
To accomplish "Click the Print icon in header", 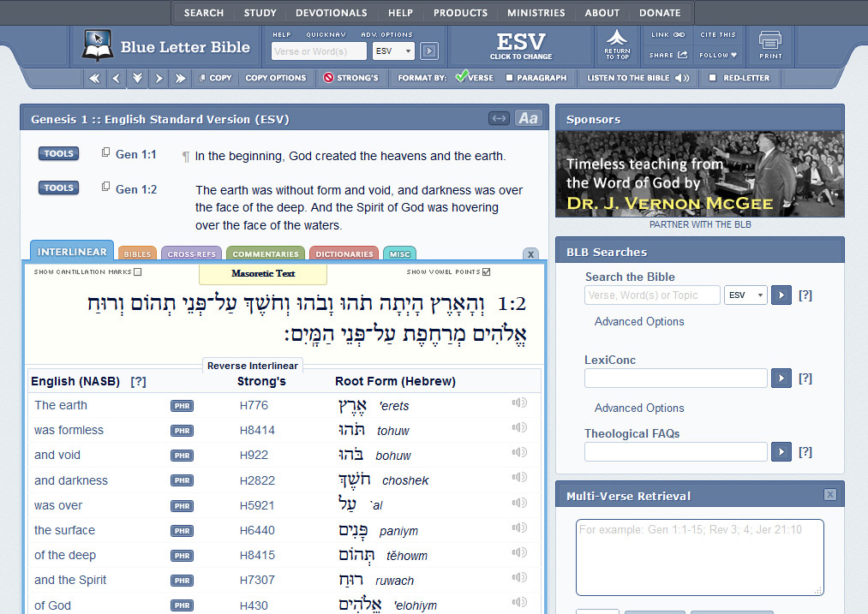I will pos(769,45).
